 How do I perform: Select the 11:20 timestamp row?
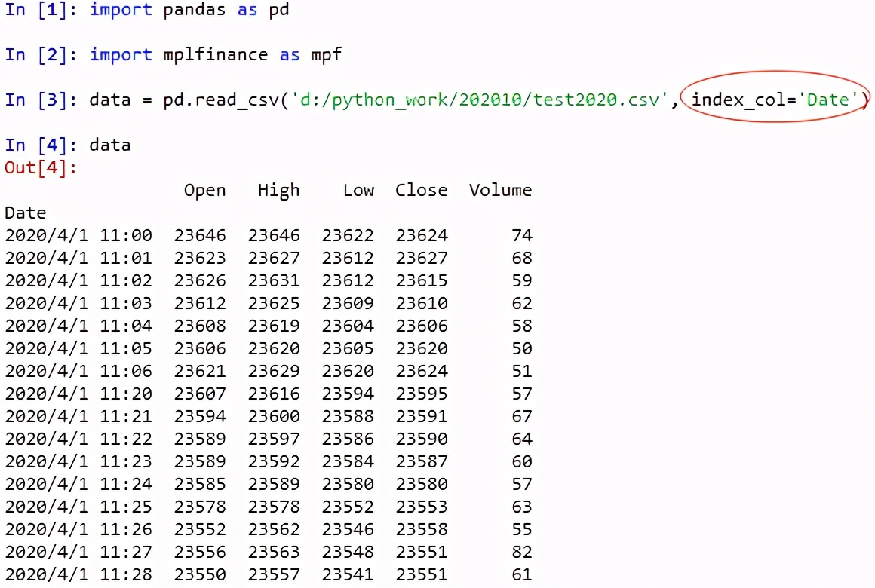[x=79, y=394]
